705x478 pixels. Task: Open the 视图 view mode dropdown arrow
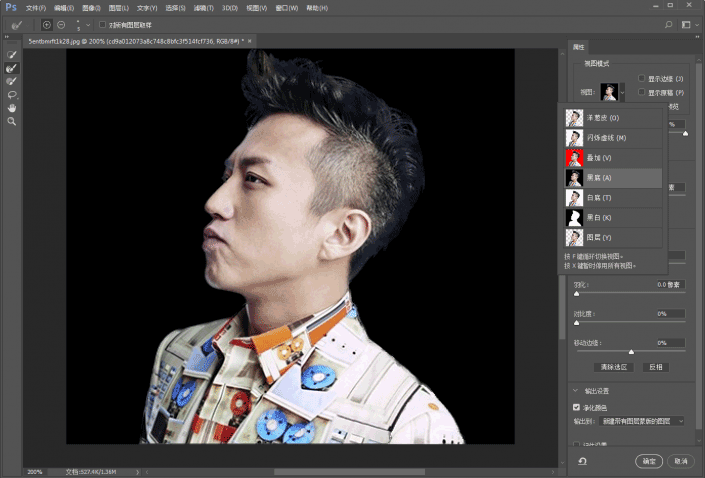tap(622, 92)
